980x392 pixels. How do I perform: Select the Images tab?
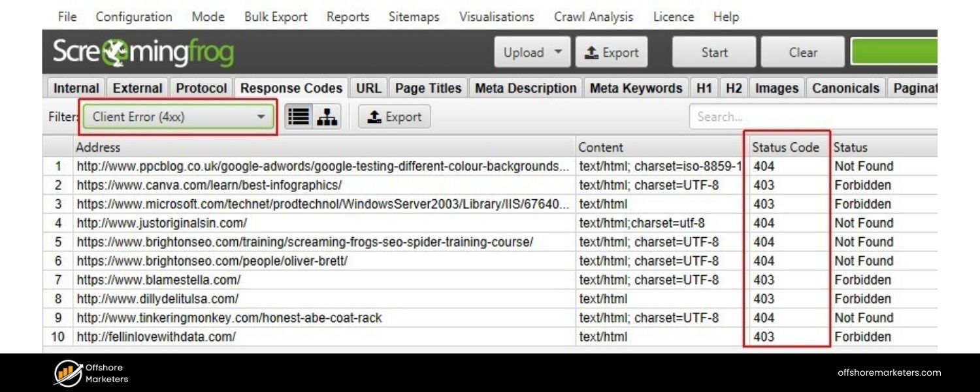pos(776,88)
